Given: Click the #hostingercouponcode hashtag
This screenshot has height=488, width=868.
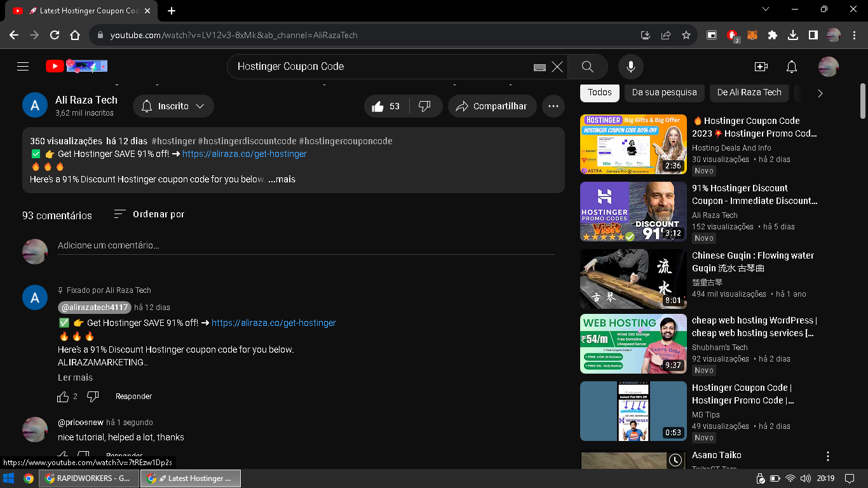Looking at the screenshot, I should (x=346, y=141).
